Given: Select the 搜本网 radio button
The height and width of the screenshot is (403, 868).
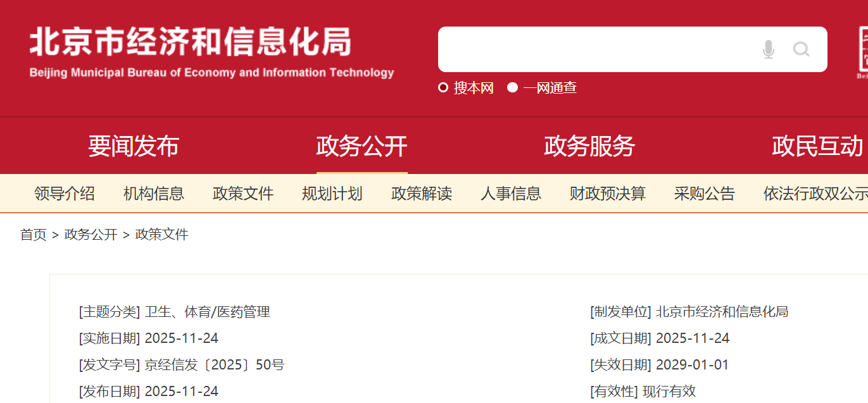Looking at the screenshot, I should click(442, 87).
